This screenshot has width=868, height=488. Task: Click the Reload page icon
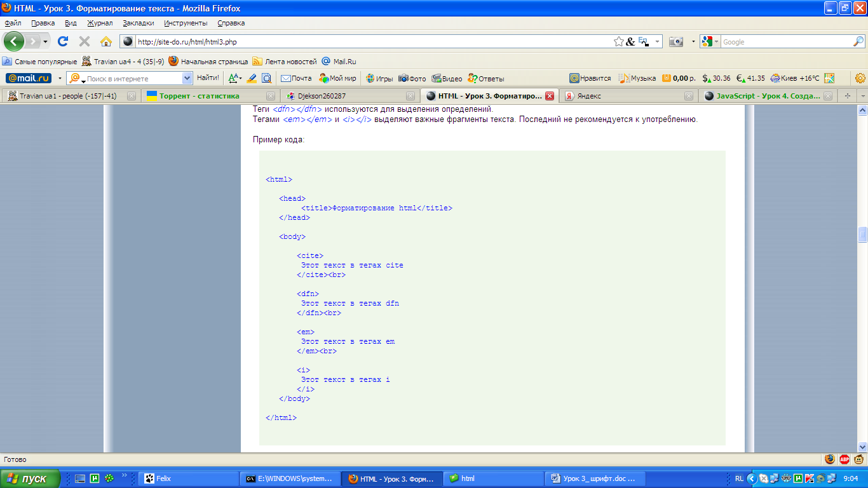(x=63, y=41)
